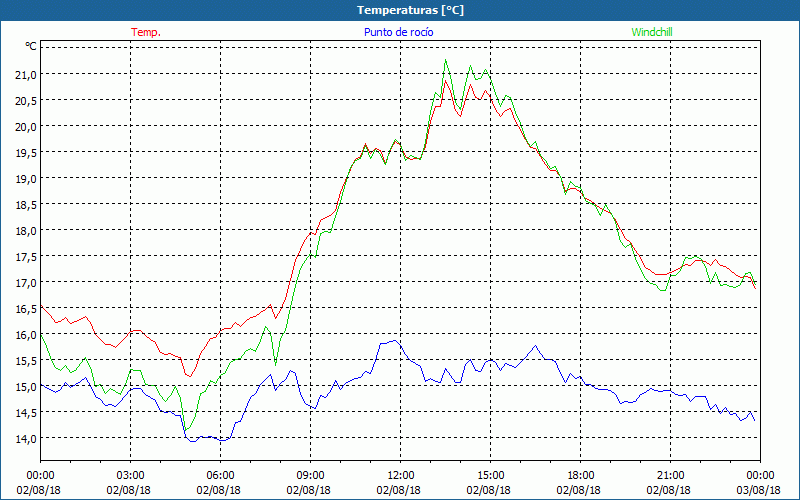Click the 12:00 time label
This screenshot has width=800, height=500.
401,476
